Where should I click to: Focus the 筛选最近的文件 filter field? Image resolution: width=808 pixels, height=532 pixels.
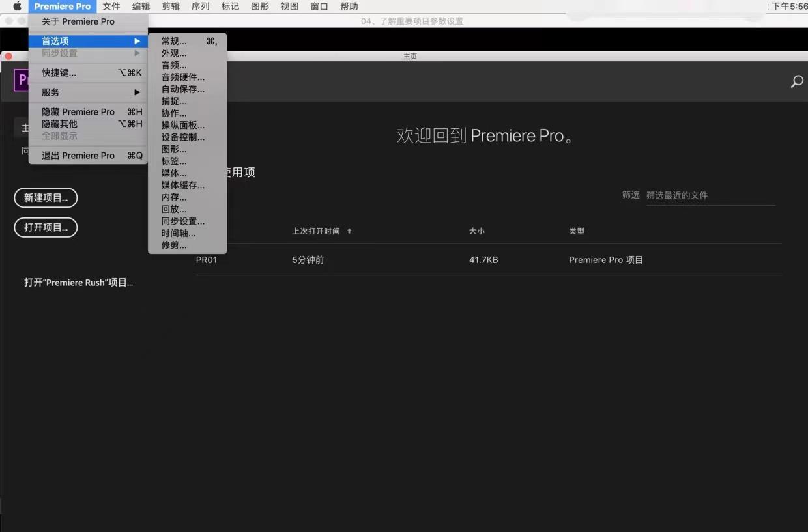coord(710,195)
